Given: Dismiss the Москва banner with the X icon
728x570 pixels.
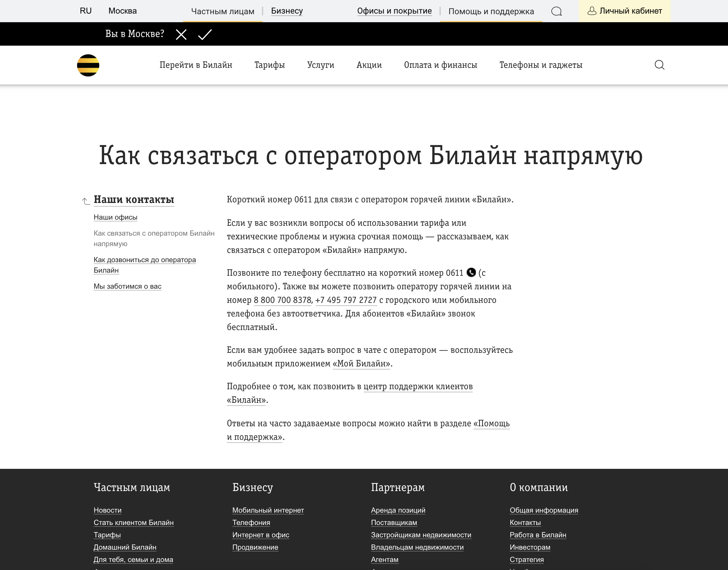Looking at the screenshot, I should (181, 34).
